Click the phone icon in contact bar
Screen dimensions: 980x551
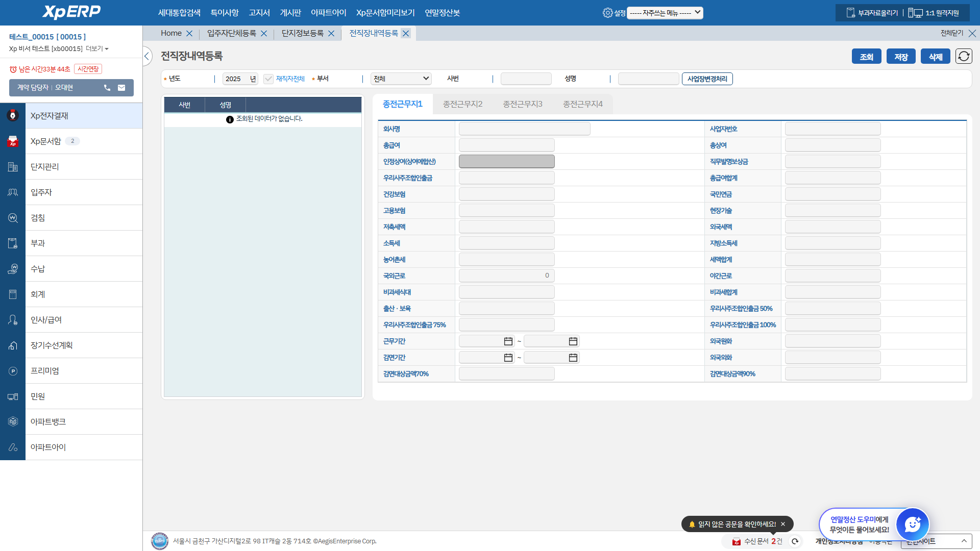point(107,88)
